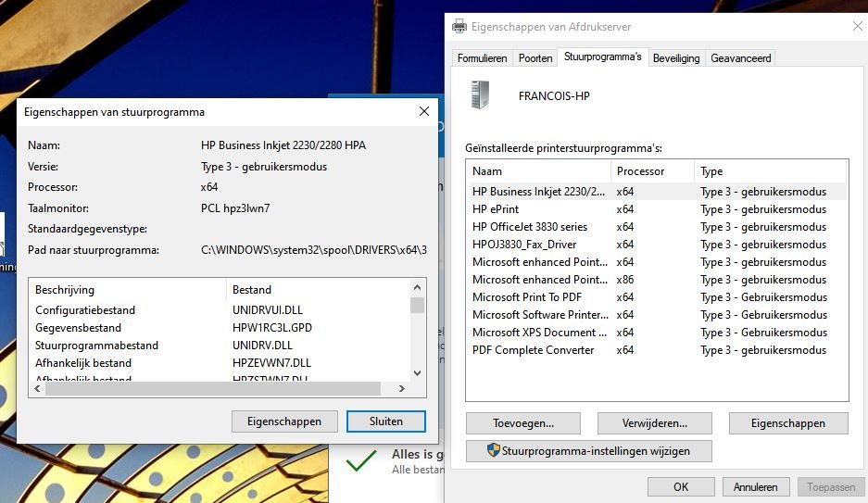868x503 pixels.
Task: Open Eigenschappen in the Afdrukserver window
Action: [x=788, y=423]
